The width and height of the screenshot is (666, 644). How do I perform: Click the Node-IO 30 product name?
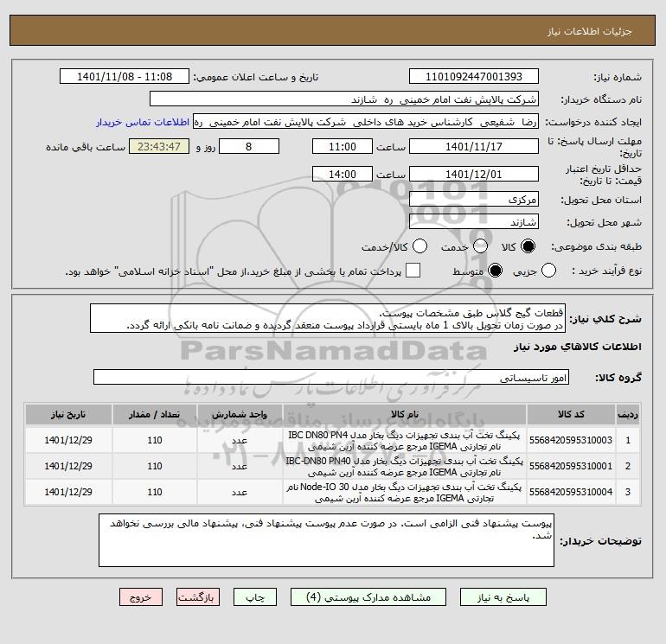coord(405,493)
